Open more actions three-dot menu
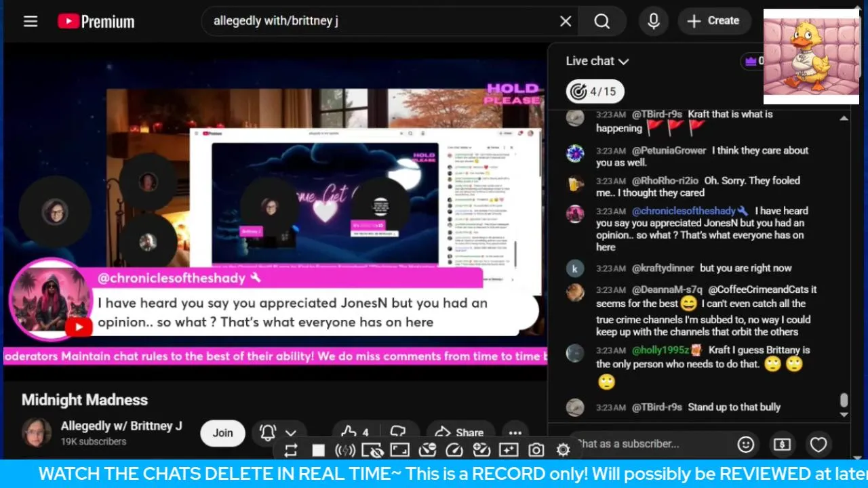Screen dimensions: 868x488 (x=515, y=432)
